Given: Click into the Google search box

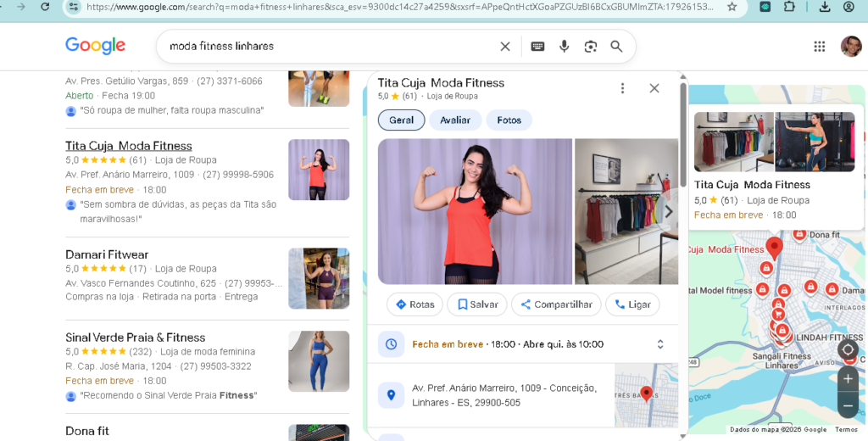Looking at the screenshot, I should point(332,47).
